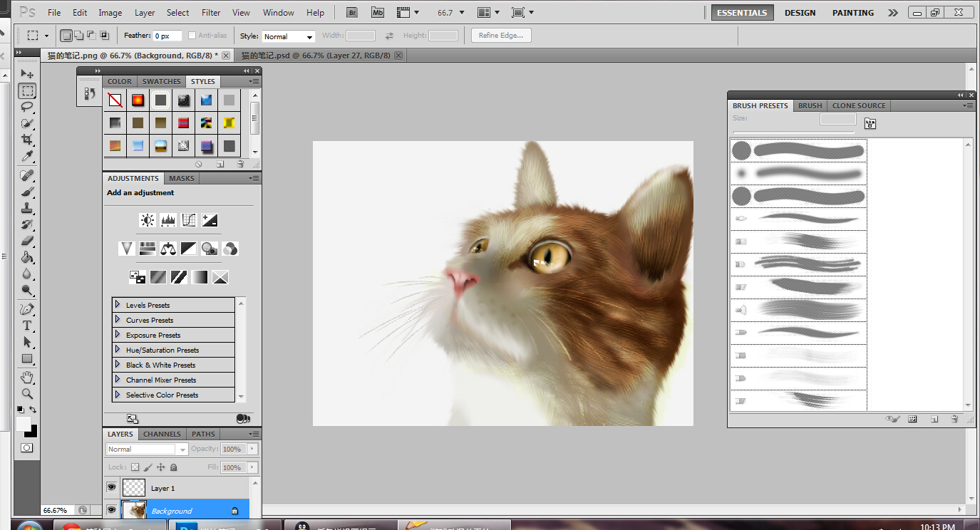Select the Move tool

27,74
